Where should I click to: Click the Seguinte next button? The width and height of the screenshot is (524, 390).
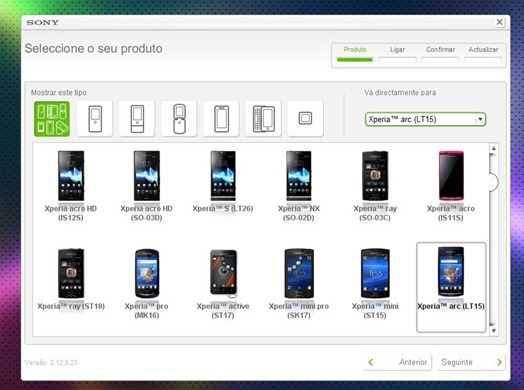pyautogui.click(x=471, y=362)
